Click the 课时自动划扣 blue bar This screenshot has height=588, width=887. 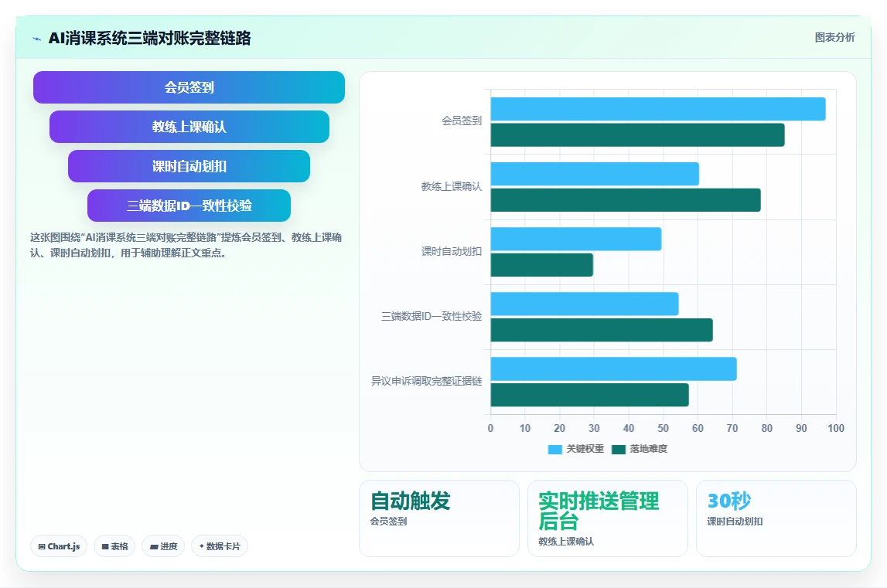click(576, 240)
